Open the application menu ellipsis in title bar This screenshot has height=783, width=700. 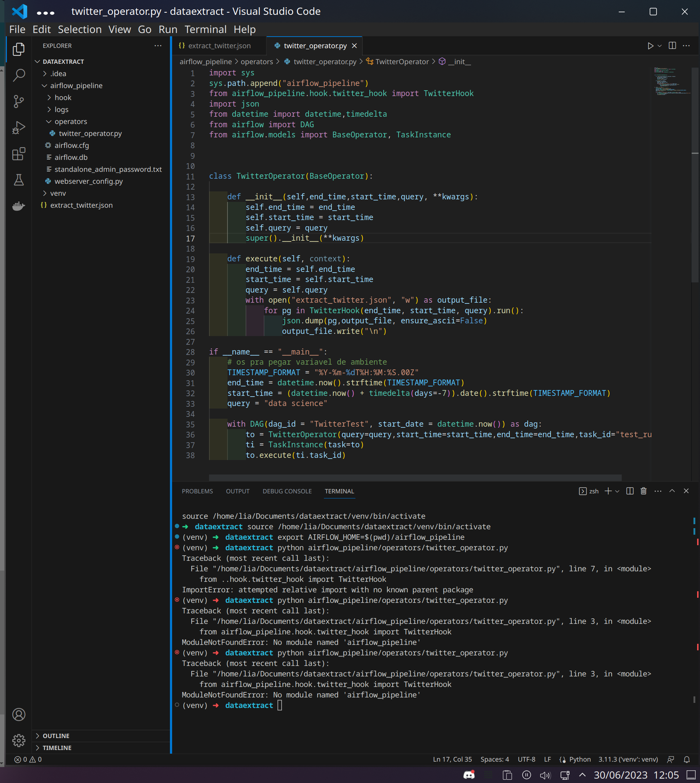pos(46,13)
